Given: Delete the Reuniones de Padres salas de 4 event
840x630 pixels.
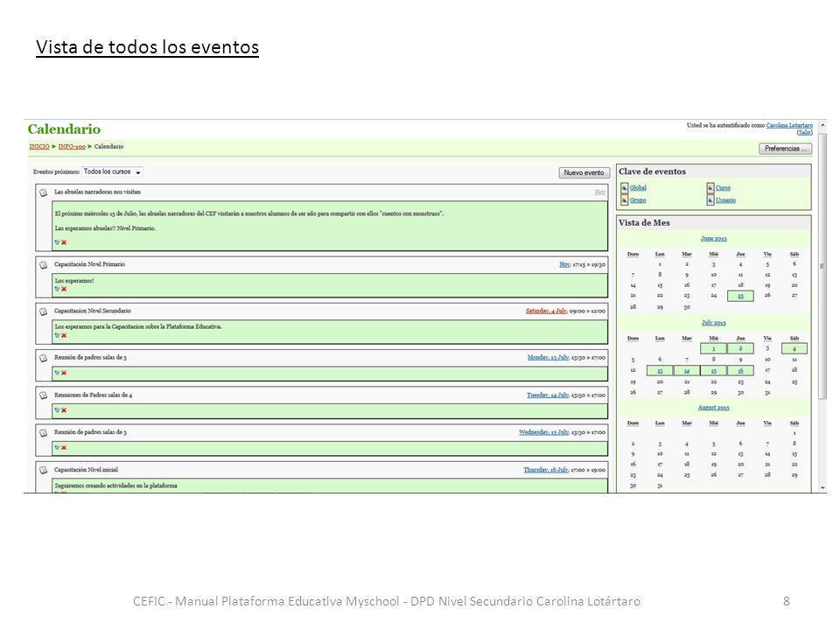Looking at the screenshot, I should [x=64, y=410].
